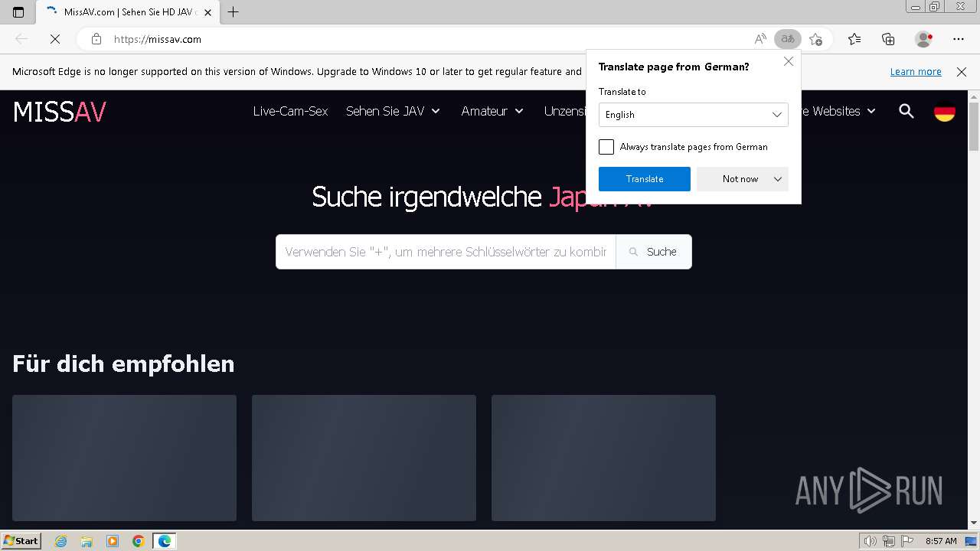This screenshot has width=980, height=551.
Task: Open the third recommended video thumbnail
Action: pyautogui.click(x=603, y=458)
